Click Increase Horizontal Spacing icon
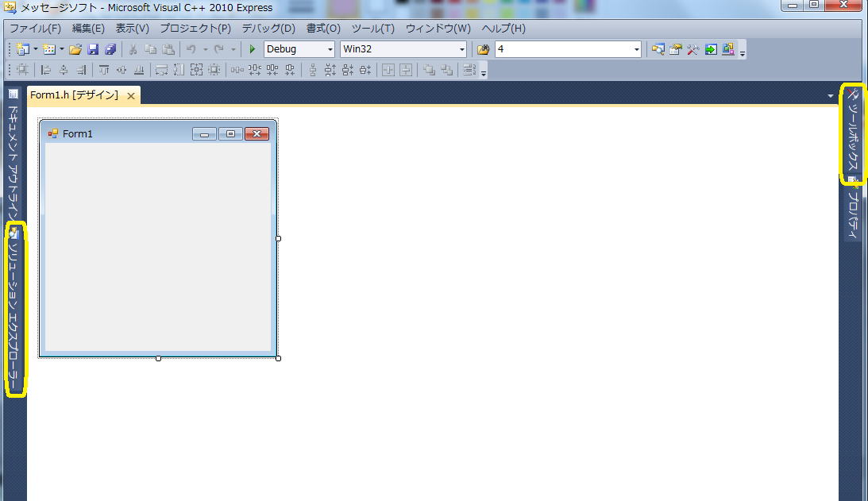 pyautogui.click(x=255, y=70)
